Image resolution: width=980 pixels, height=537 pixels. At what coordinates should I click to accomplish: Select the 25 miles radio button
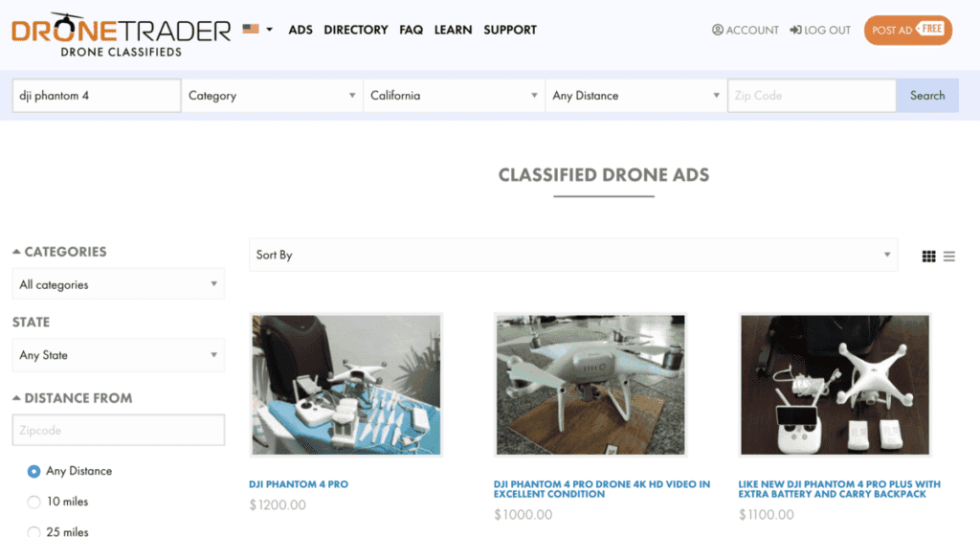pos(33,532)
